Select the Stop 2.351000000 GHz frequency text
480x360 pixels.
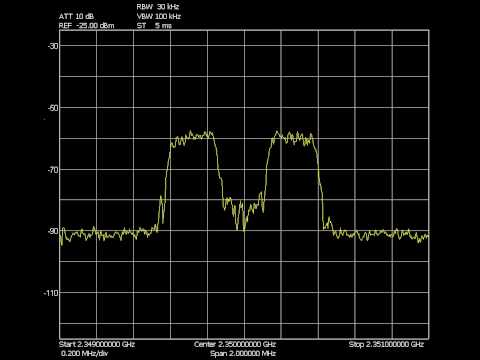click(x=386, y=344)
